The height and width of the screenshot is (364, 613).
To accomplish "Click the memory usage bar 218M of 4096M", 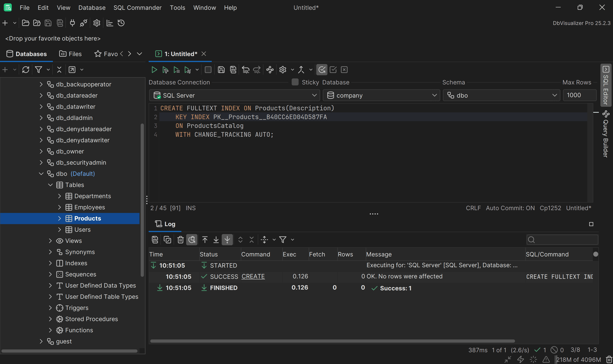I will [578, 360].
